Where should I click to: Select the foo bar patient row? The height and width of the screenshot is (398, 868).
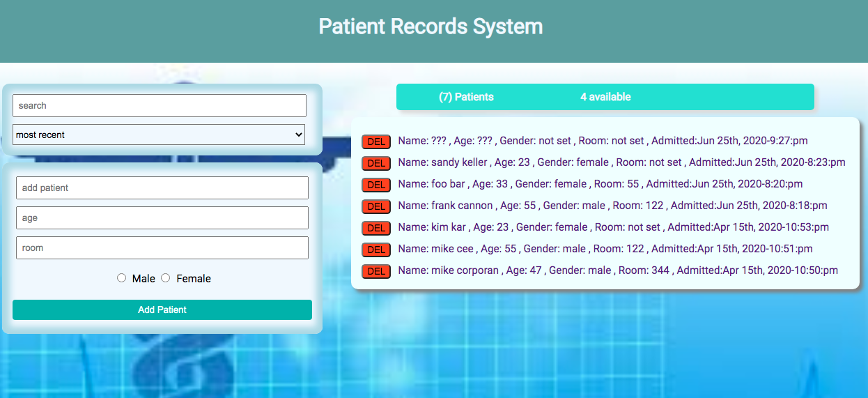[x=600, y=184]
